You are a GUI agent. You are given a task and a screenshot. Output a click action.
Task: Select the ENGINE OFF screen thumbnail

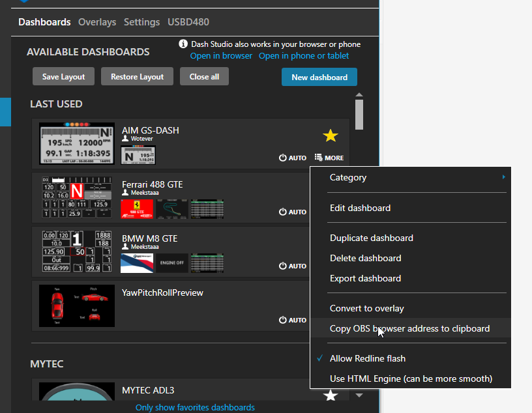[172, 263]
